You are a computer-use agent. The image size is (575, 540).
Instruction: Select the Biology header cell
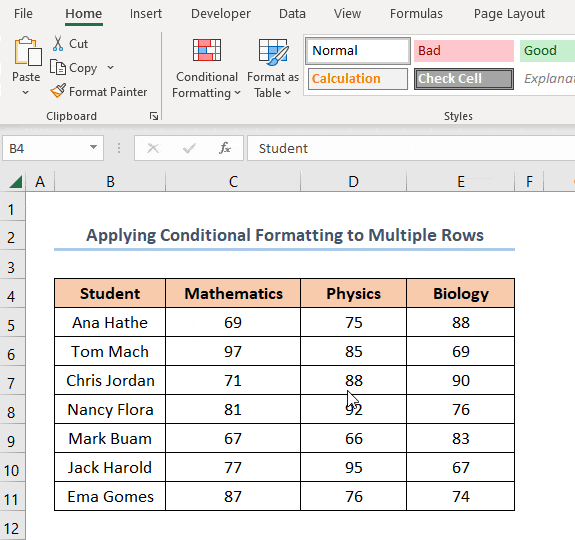point(461,293)
